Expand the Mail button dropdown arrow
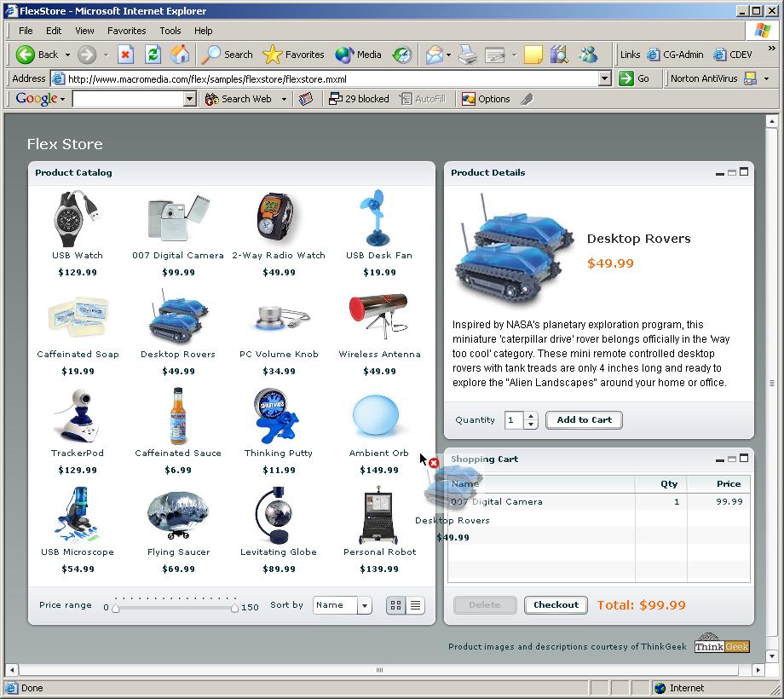The height and width of the screenshot is (699, 784). [448, 55]
